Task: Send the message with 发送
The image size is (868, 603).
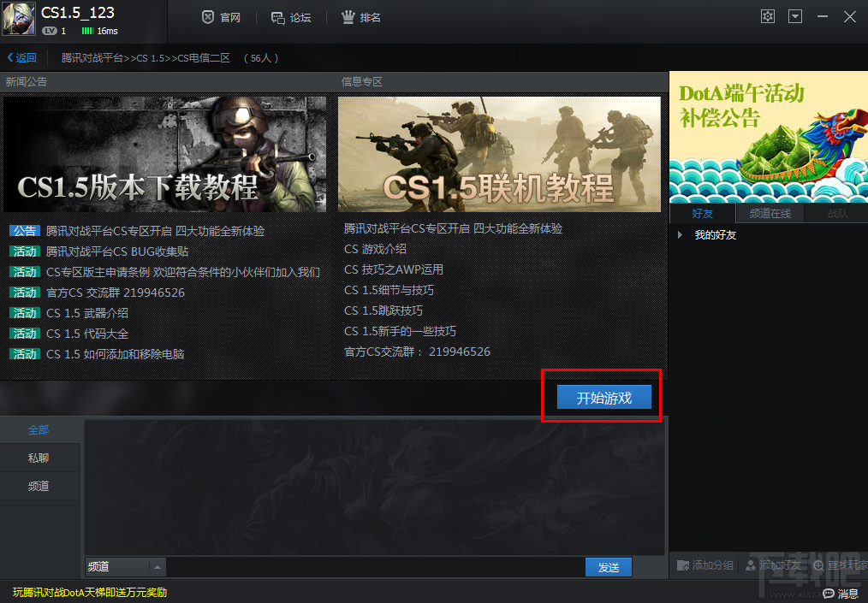Action: click(609, 567)
